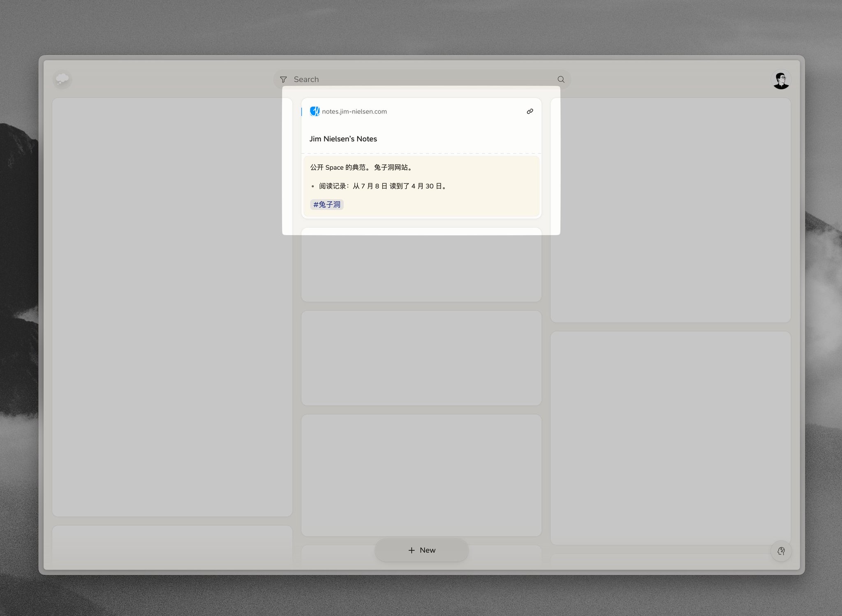Select the large blank card in the left column
The image size is (842, 616).
click(172, 307)
